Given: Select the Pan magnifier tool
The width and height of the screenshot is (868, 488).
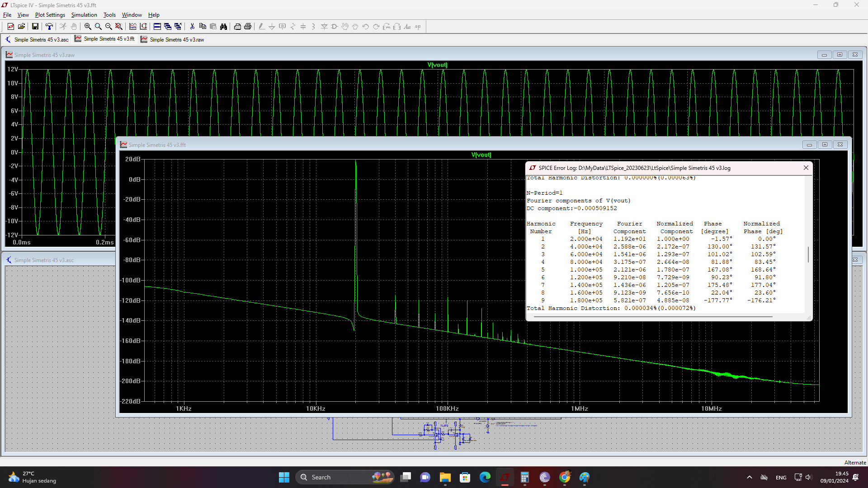Looking at the screenshot, I should [x=98, y=27].
